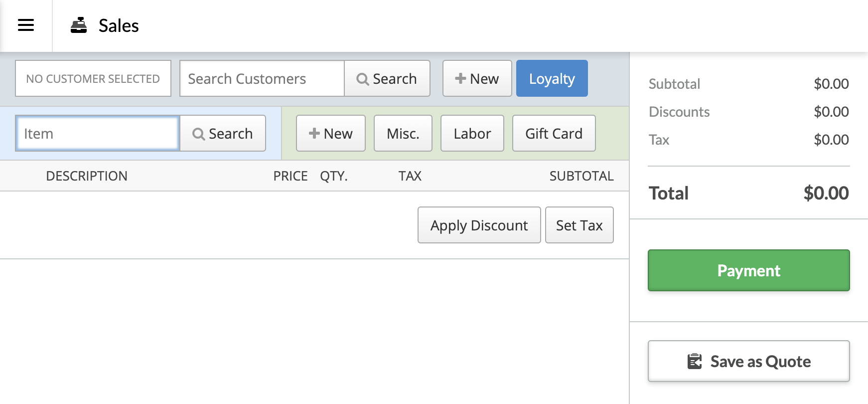Click the item Search magnifier button
This screenshot has height=404, width=868.
[x=223, y=133]
